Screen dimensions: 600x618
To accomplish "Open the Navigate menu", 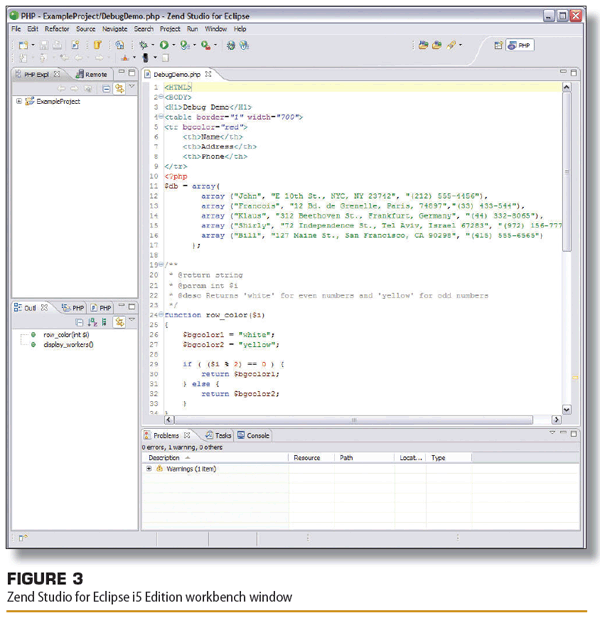I will tap(115, 29).
